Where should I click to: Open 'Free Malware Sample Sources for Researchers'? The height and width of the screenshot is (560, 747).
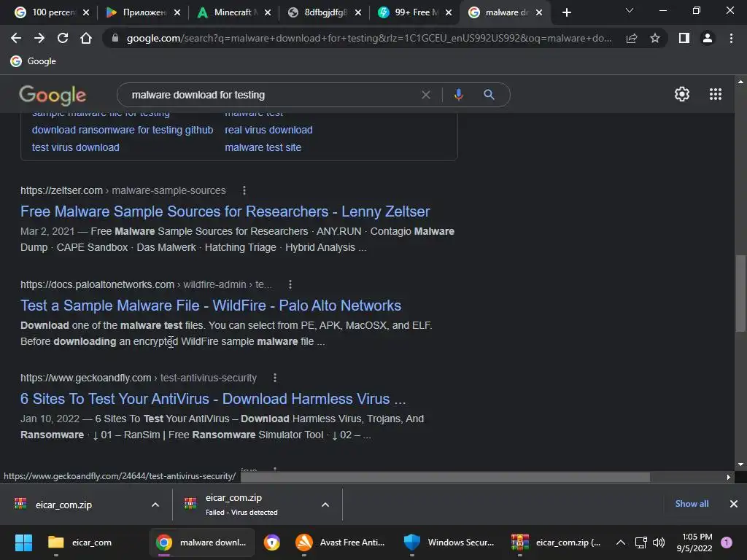225,211
